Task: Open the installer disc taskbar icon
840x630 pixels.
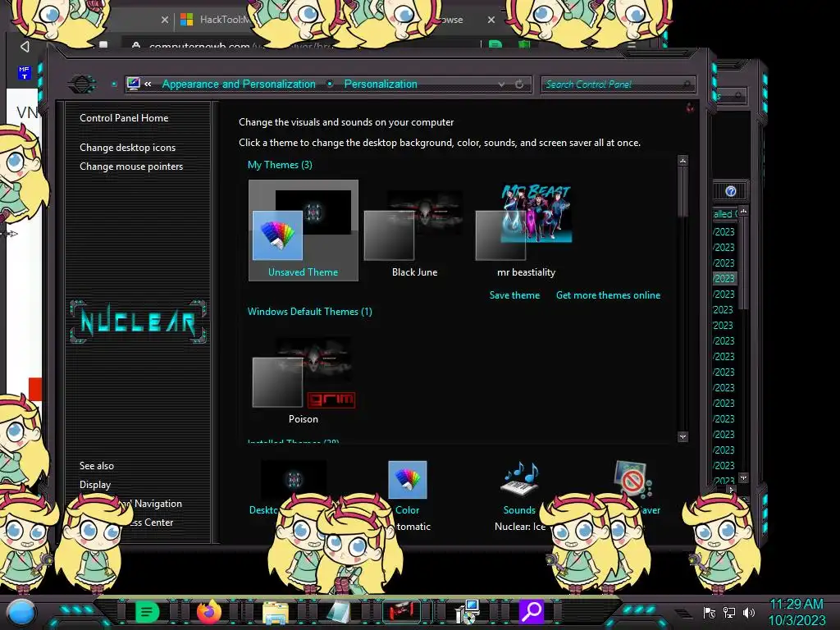Action: pyautogui.click(x=467, y=612)
